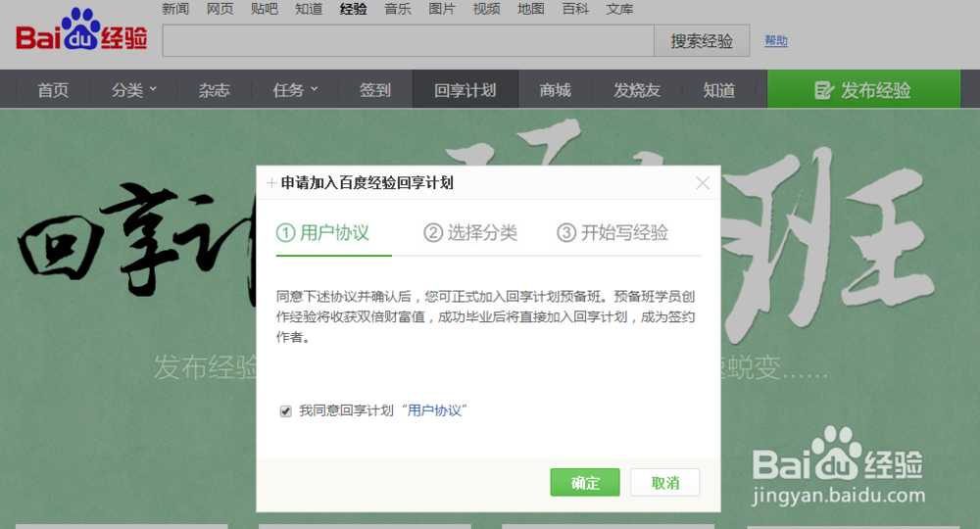Go to 图片 in the top links
Screen dimensions: 980x529
click(x=442, y=9)
